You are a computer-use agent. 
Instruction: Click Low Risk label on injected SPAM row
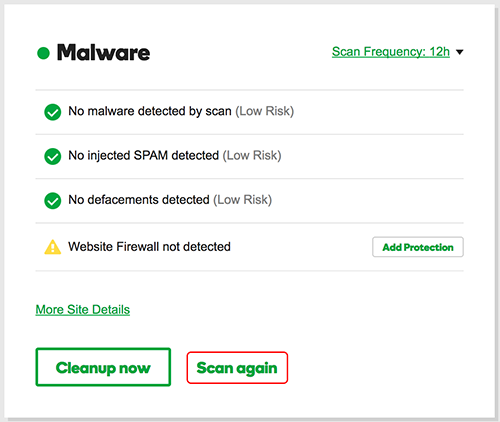(252, 156)
